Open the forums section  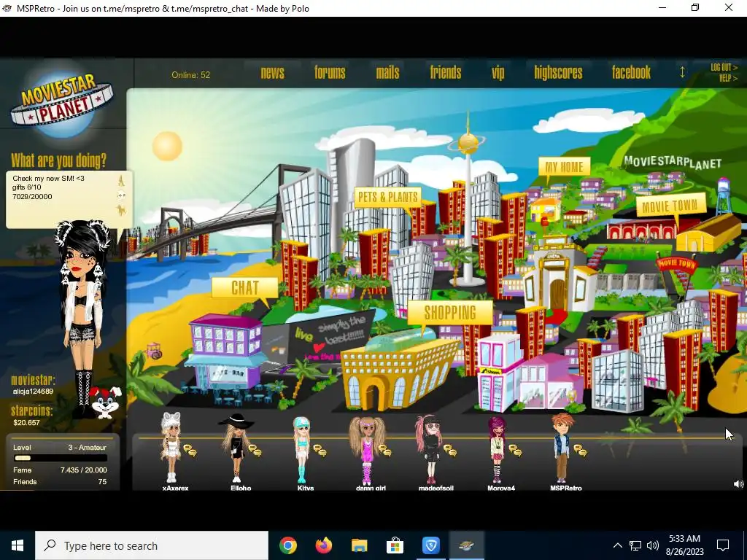[x=330, y=72]
